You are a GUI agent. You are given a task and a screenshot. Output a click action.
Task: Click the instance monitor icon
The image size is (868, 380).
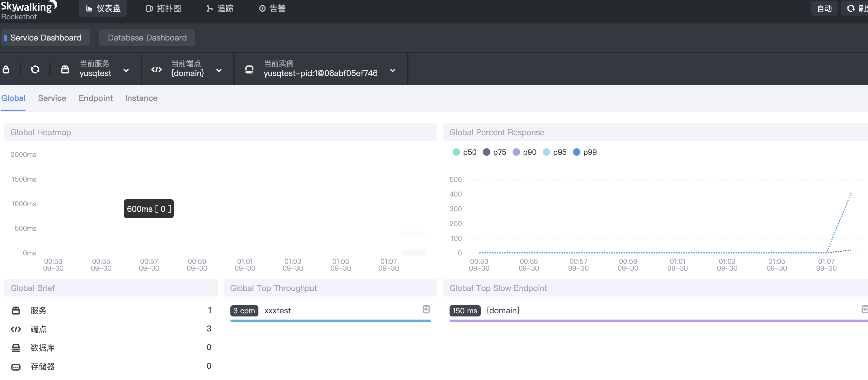pyautogui.click(x=249, y=70)
